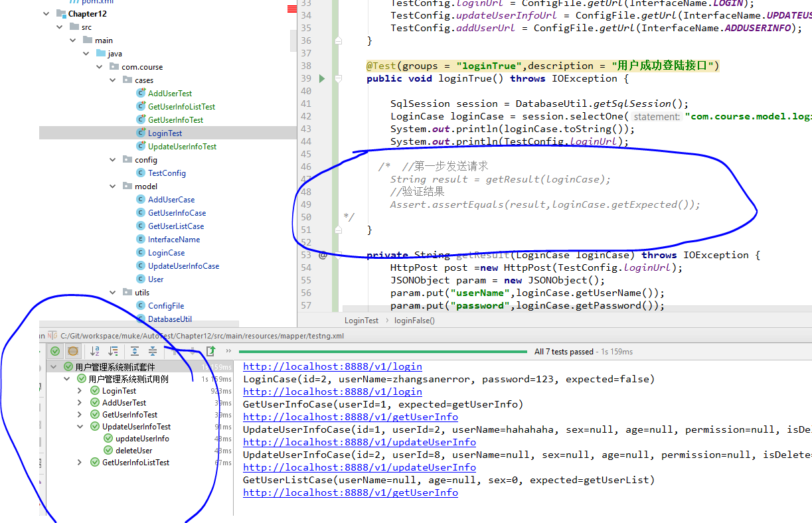This screenshot has height=523, width=812.
Task: Open UpdateUserInfoTest class in project tree
Action: click(x=182, y=147)
